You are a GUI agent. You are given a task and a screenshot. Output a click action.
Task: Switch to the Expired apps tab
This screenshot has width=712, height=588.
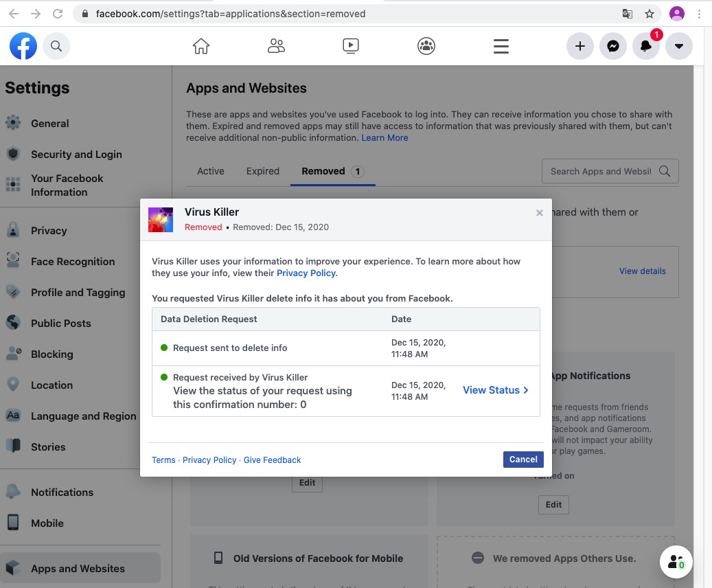[263, 171]
